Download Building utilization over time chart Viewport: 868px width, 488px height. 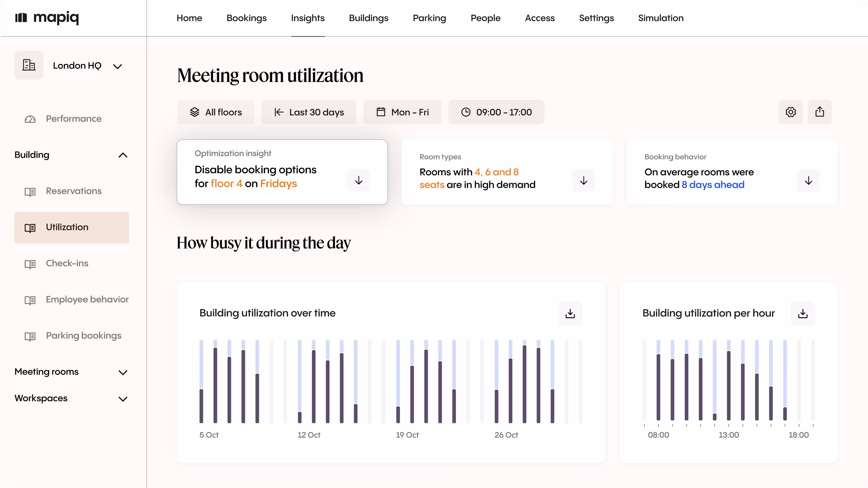coord(570,313)
